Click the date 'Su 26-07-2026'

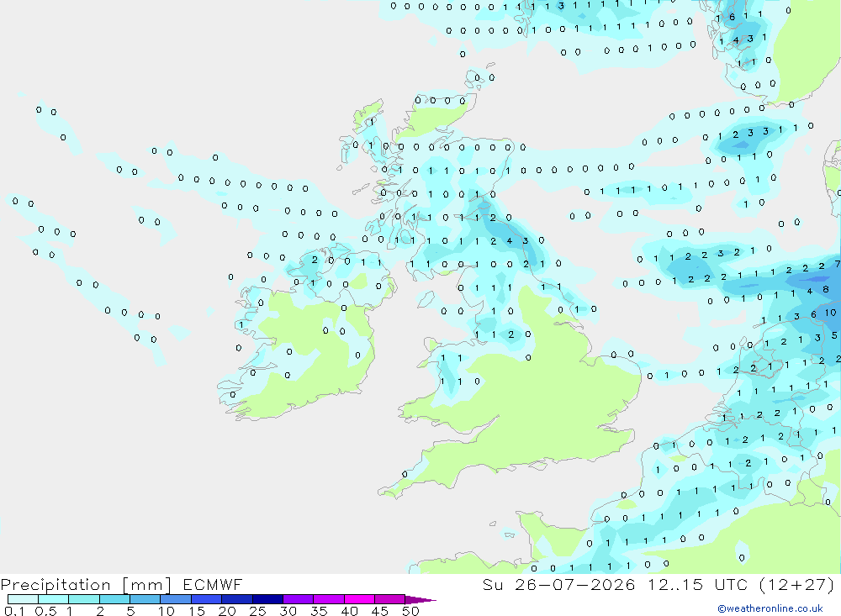(x=559, y=584)
